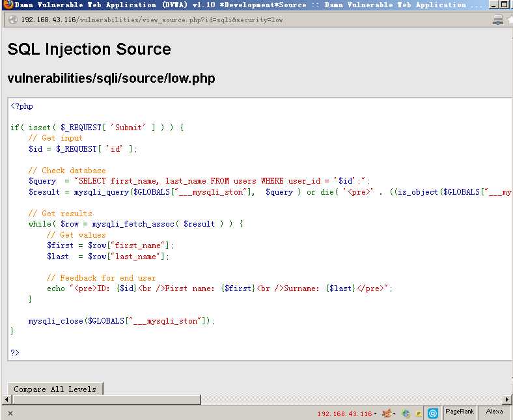The image size is (513, 420).
Task: Click the '// Get values' comment
Action: (x=76, y=234)
